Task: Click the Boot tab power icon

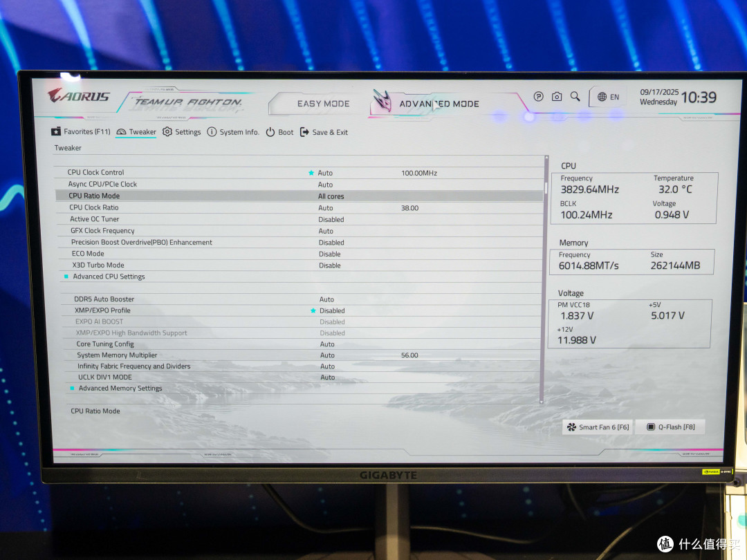Action: (270, 132)
